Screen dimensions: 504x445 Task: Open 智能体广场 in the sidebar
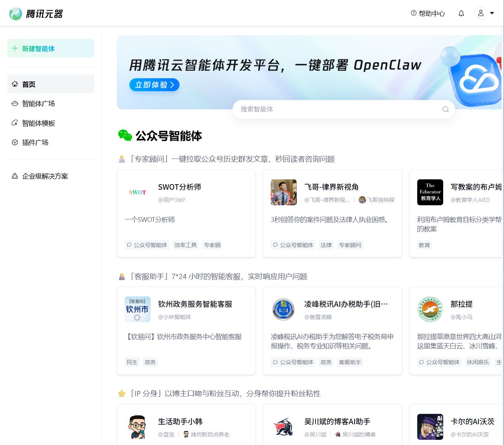point(51,103)
